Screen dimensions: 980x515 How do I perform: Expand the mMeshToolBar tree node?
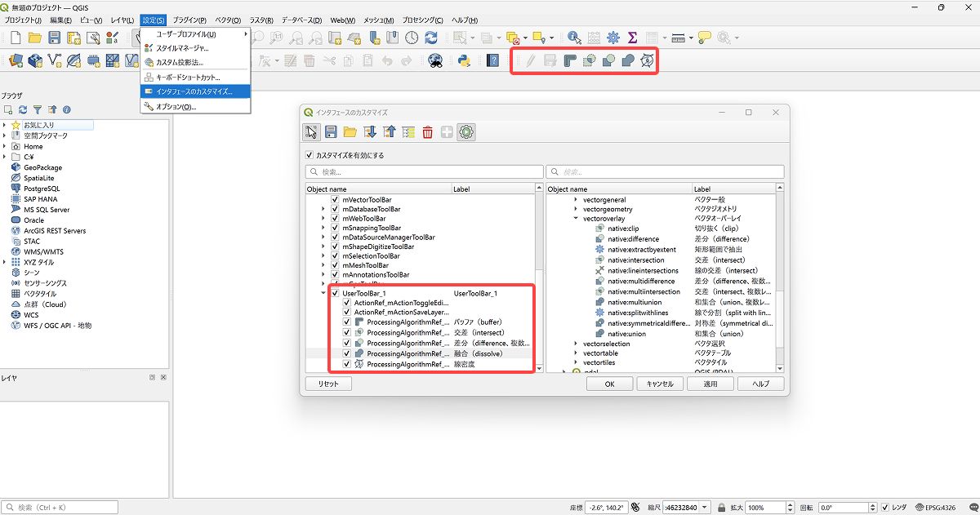click(323, 265)
